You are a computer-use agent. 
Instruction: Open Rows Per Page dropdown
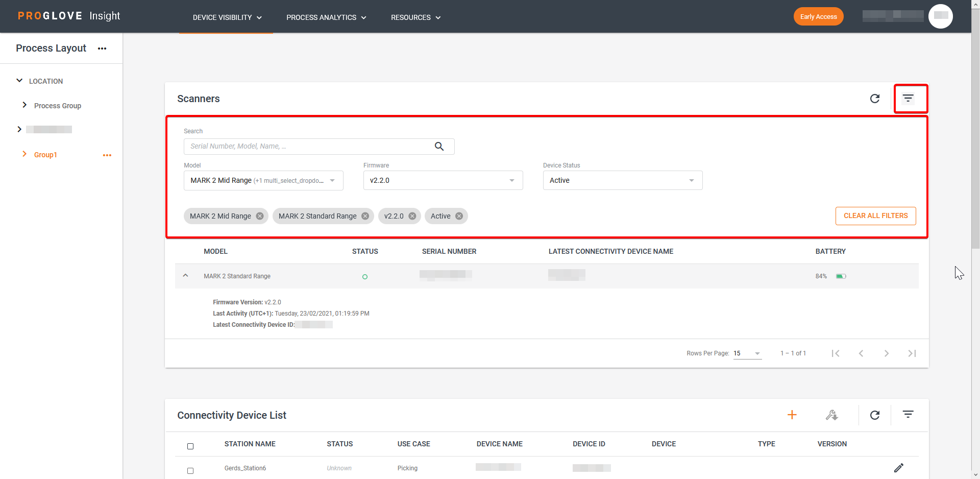[x=748, y=353]
